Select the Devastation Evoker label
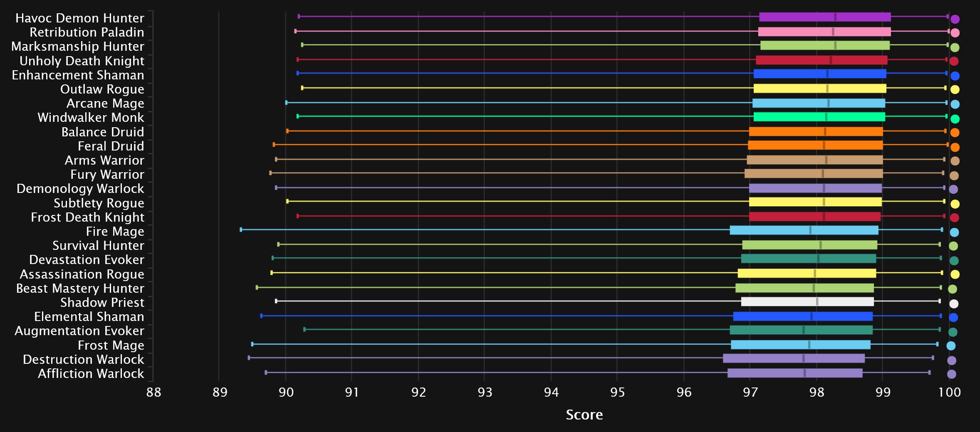 click(x=87, y=260)
